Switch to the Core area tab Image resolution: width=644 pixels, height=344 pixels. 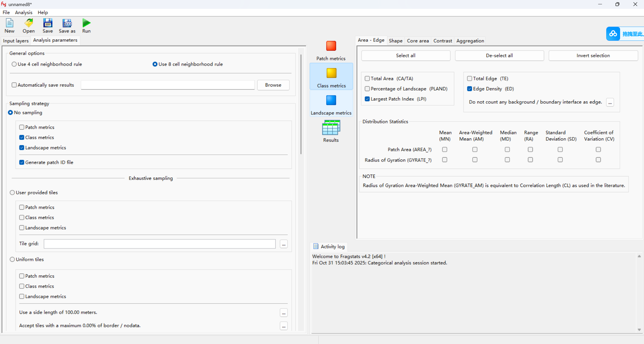[x=418, y=41]
